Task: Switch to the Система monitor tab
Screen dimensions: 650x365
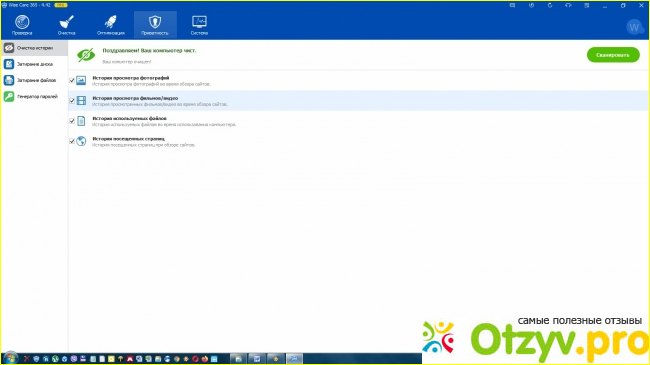Action: [199, 25]
